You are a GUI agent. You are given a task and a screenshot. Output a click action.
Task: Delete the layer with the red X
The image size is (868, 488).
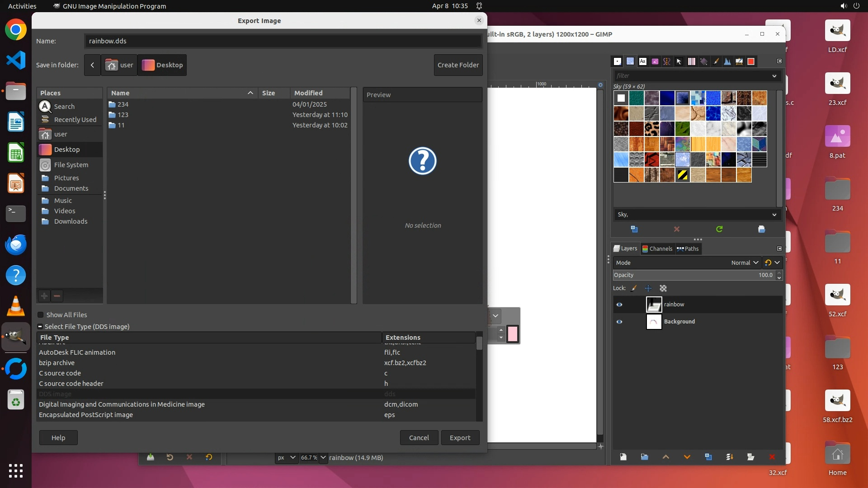click(x=772, y=457)
